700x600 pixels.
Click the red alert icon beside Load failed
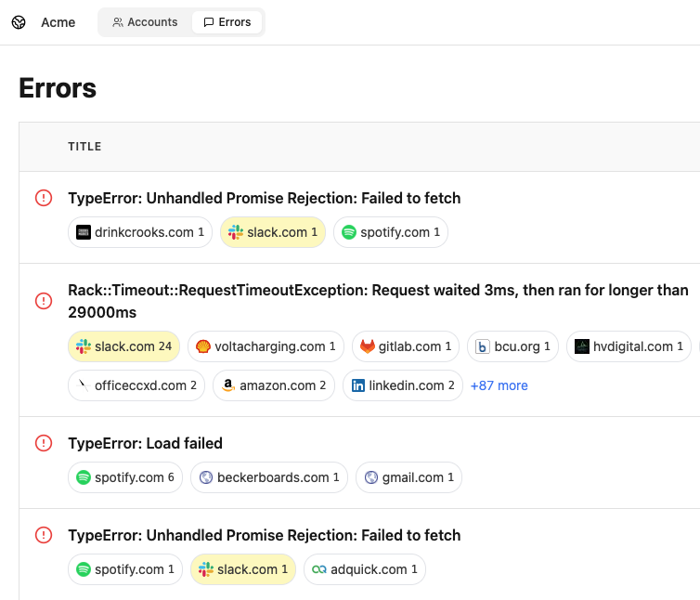point(44,444)
